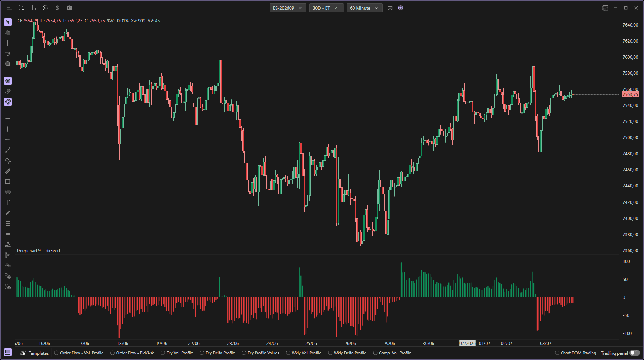This screenshot has width=644, height=360.
Task: Take a chart screenshot with camera icon
Action: click(69, 8)
